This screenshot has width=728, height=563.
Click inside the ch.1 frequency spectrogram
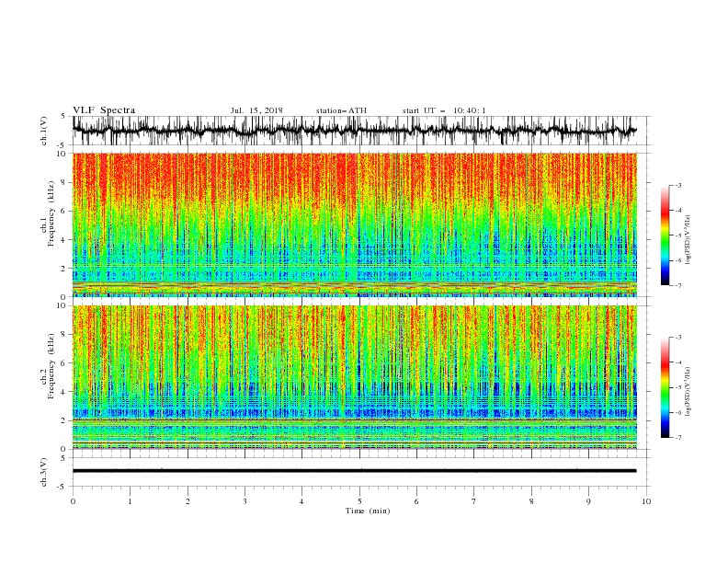(x=354, y=224)
